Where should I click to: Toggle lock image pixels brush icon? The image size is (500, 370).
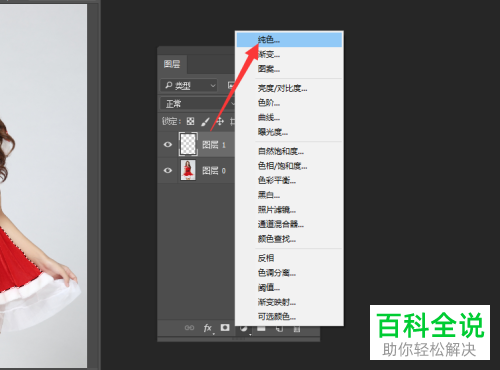click(x=205, y=122)
